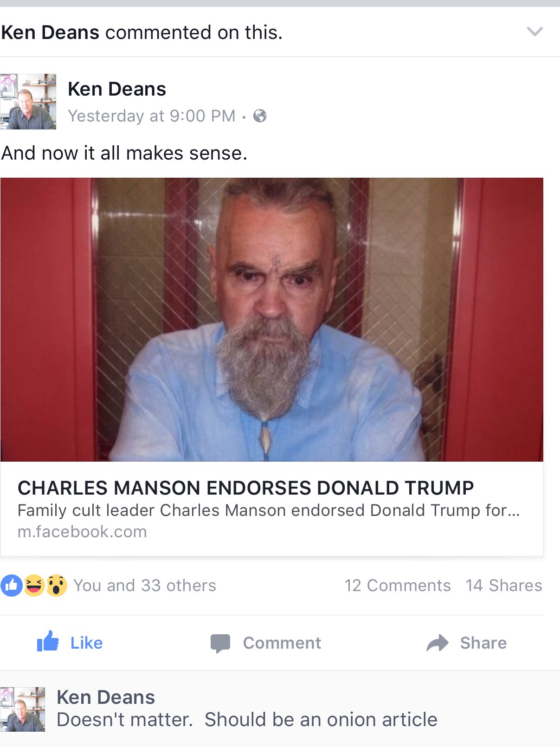Viewport: 560px width, 747px height.
Task: Open the article preview photo
Action: coord(272,320)
